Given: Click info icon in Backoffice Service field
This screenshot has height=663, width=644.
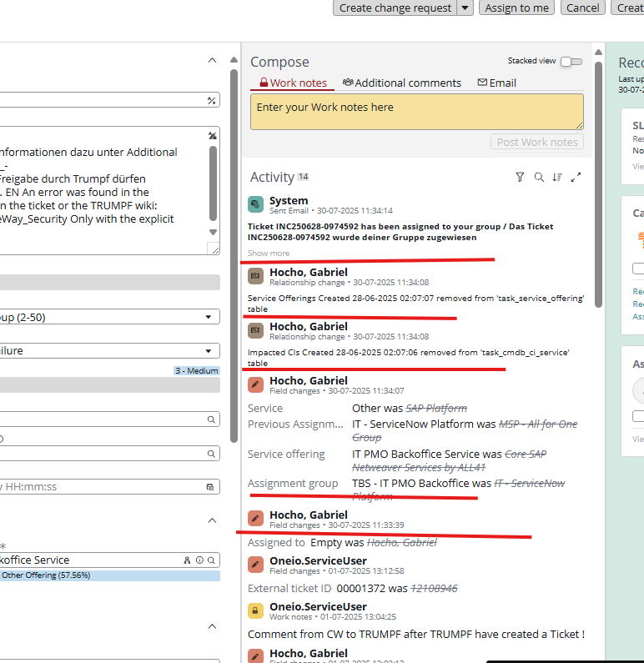Looking at the screenshot, I should coord(199,560).
